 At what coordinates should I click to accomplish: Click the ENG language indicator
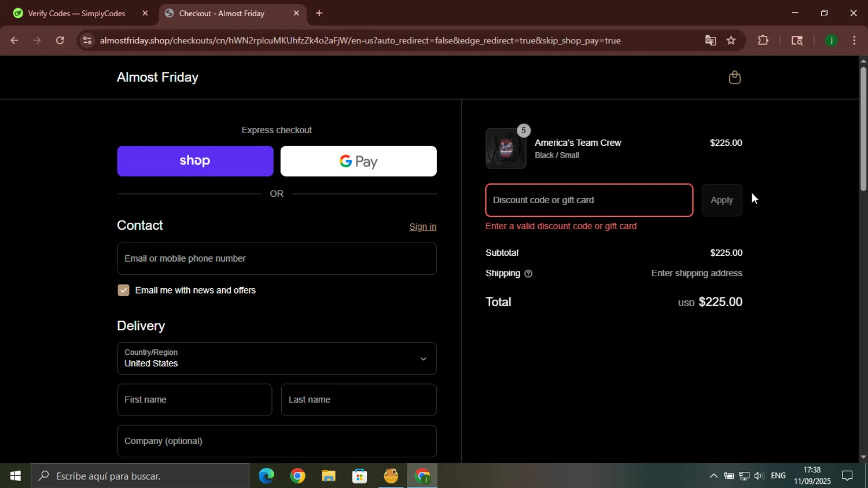pos(778,476)
